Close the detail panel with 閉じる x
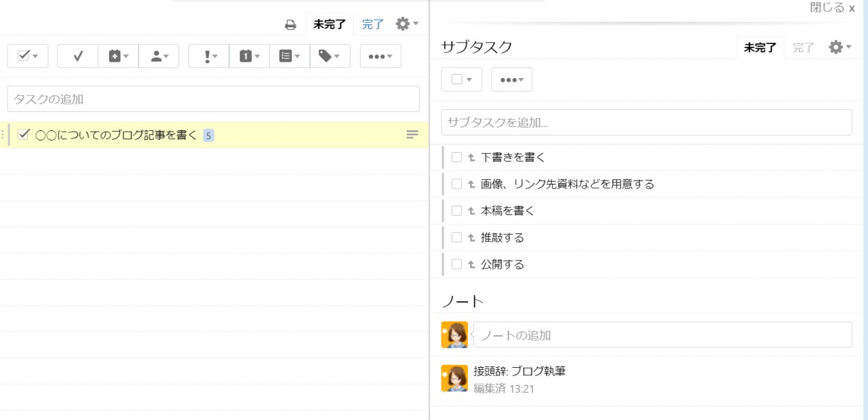 [x=832, y=8]
